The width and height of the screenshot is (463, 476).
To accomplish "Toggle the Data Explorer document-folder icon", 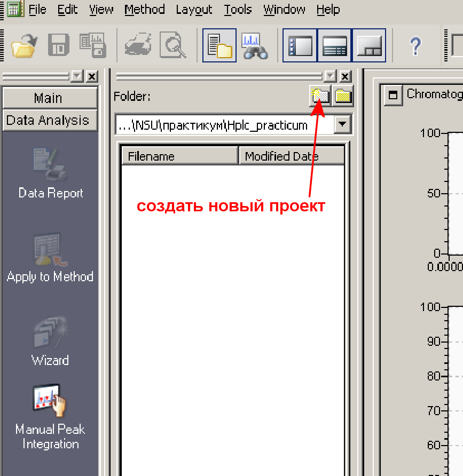I will point(219,45).
